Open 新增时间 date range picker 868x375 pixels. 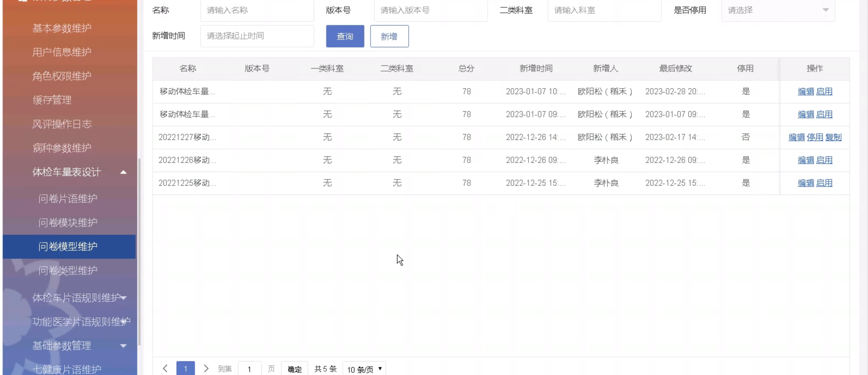[x=257, y=36]
